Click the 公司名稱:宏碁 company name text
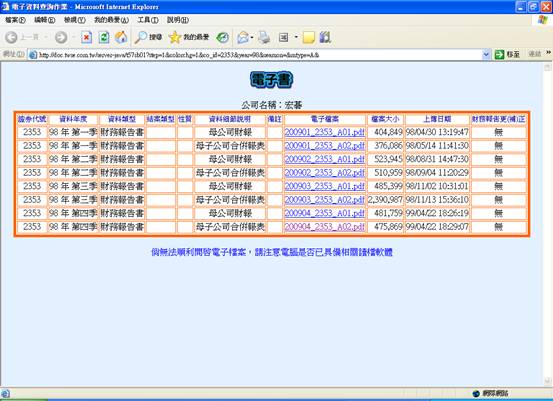553x401 pixels. [272, 105]
